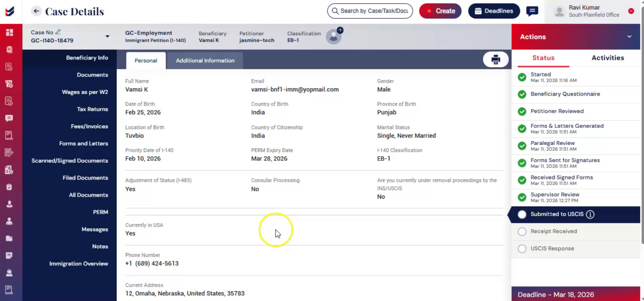
Task: Open the stacked documents sidebar icon
Action: [9, 49]
